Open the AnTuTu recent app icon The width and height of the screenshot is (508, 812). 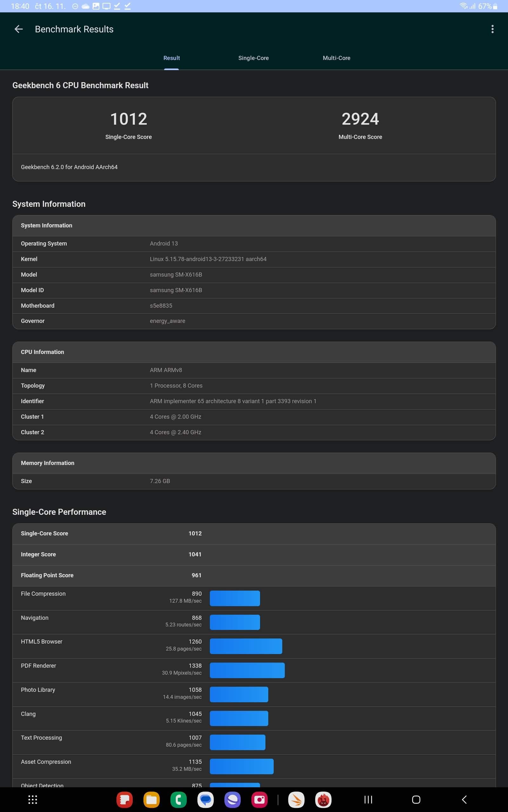[323, 800]
